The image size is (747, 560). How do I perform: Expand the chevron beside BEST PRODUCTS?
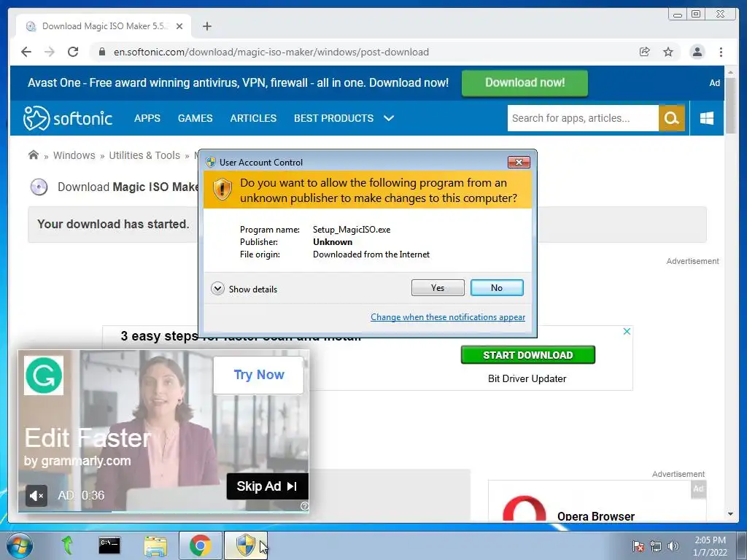pyautogui.click(x=389, y=118)
